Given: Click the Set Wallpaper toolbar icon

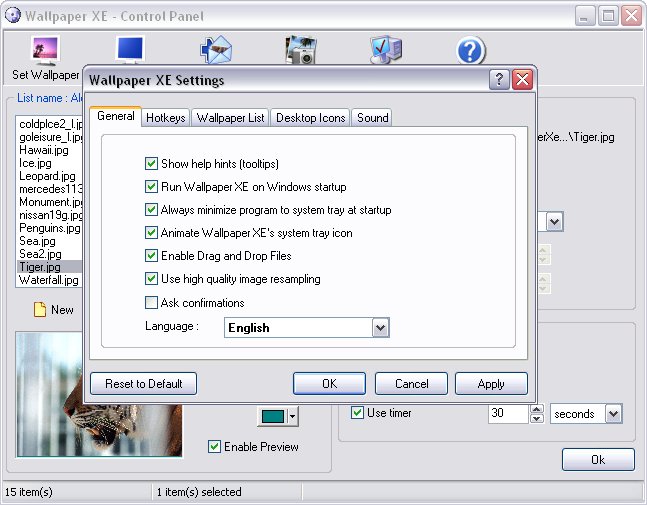Looking at the screenshot, I should tap(45, 50).
